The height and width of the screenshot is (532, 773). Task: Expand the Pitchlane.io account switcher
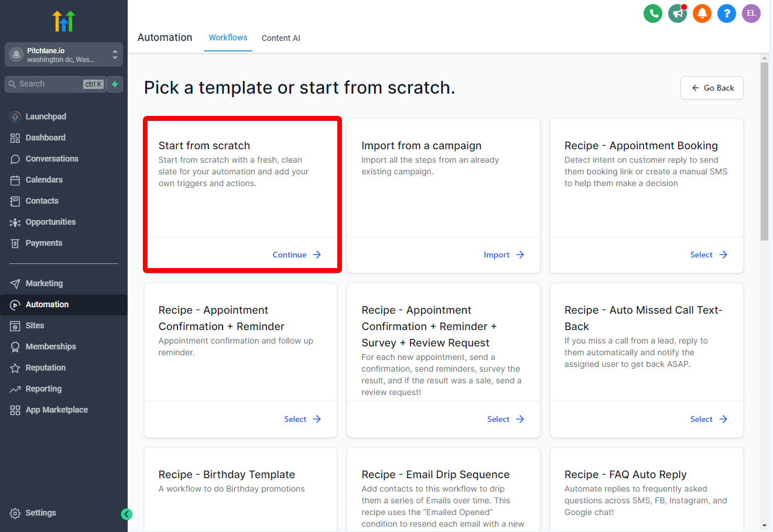pyautogui.click(x=64, y=55)
